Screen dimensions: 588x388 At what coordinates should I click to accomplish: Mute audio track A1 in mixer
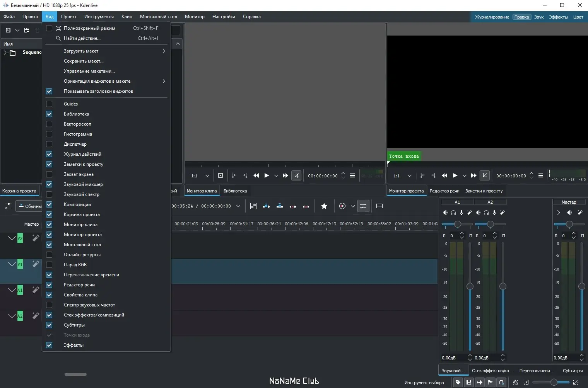[x=445, y=213]
